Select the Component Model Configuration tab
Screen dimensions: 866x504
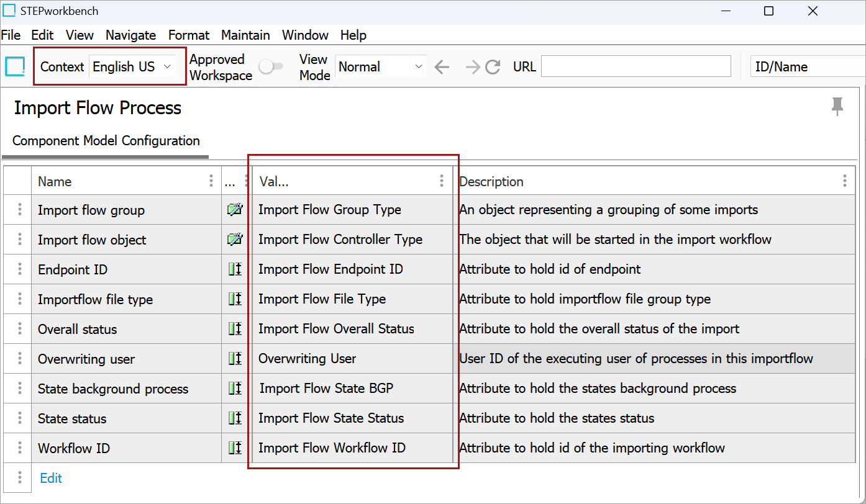[x=106, y=141]
